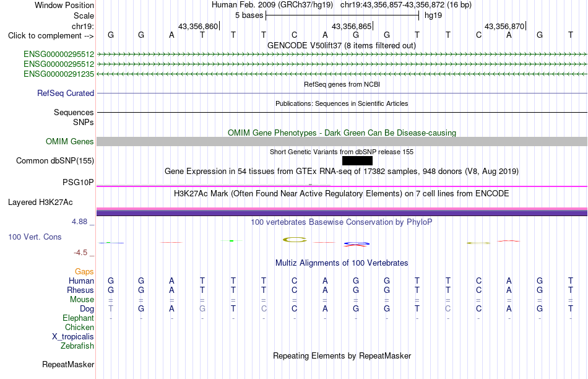588x379 pixels.
Task: Click the Scale track label
Action: (84, 15)
